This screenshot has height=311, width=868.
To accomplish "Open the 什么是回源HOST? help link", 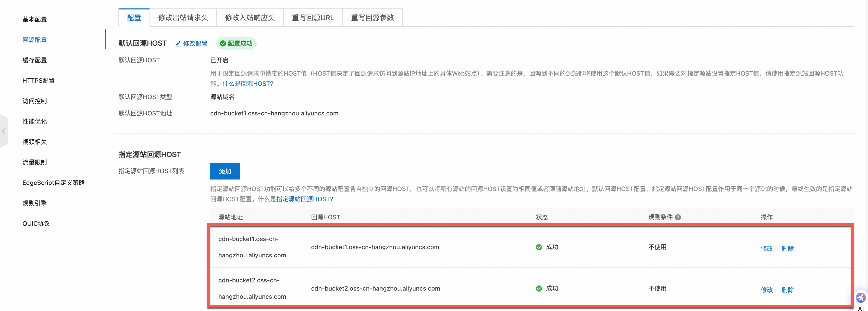I will (x=248, y=84).
